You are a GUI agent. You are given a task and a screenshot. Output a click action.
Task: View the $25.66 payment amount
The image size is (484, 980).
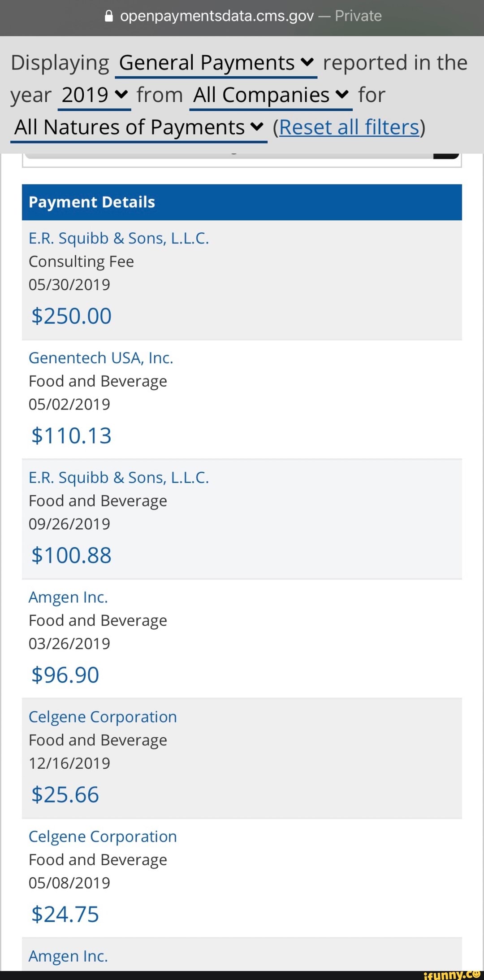(65, 795)
